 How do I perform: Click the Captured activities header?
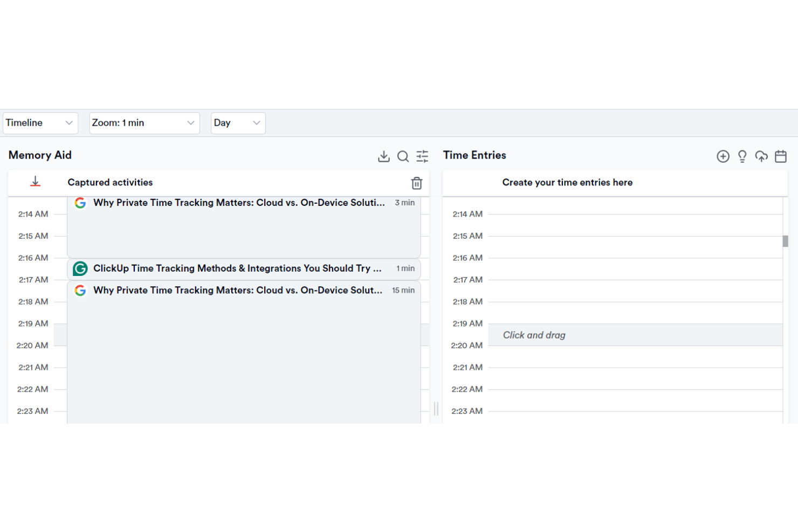[110, 183]
